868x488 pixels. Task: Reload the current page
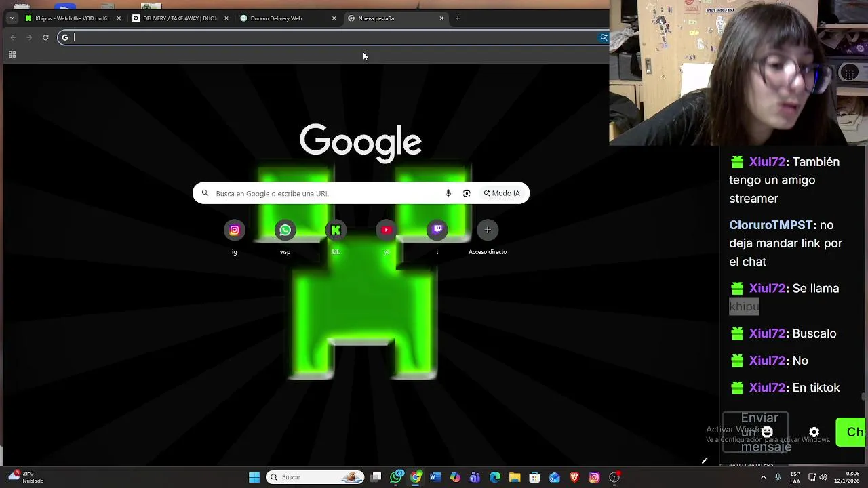tap(45, 37)
